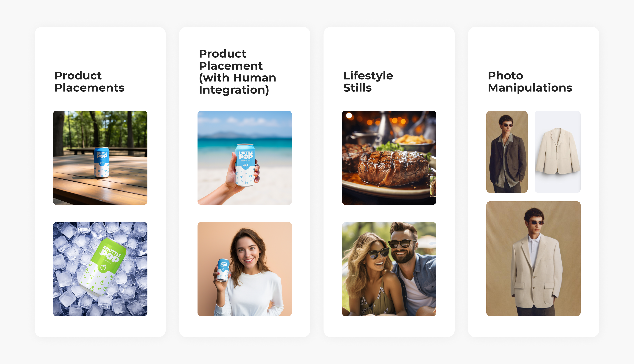Screen dimensions: 634x364
Task: Click the Photo Manipulations heading
Action: [x=530, y=82]
